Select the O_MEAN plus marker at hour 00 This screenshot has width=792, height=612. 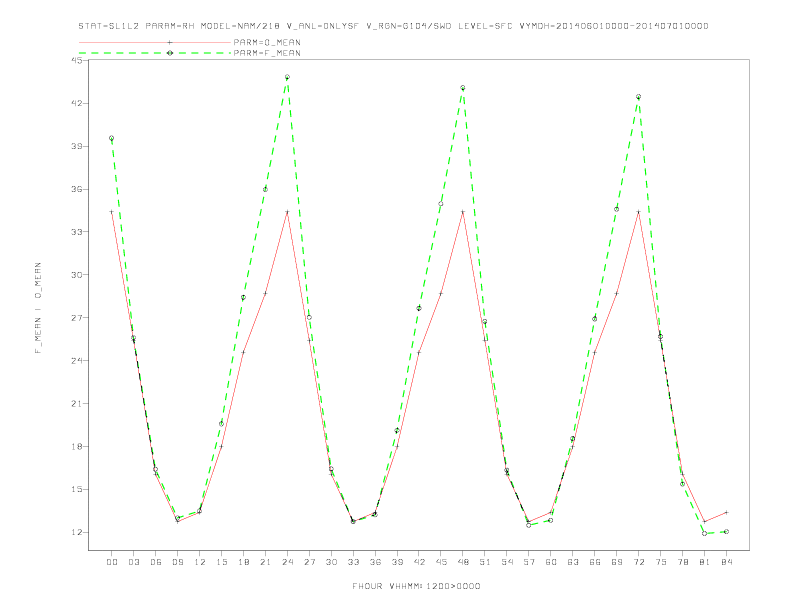(x=112, y=212)
